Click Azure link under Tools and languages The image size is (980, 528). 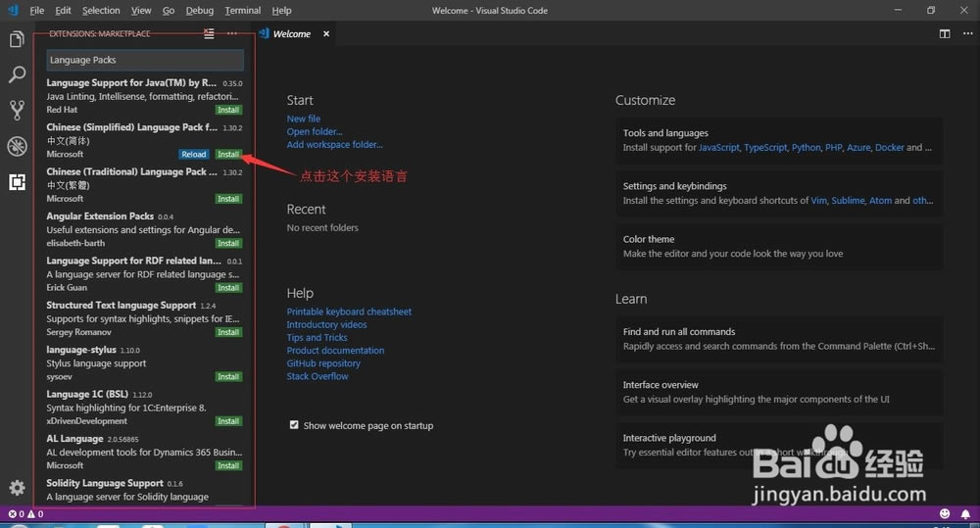(x=858, y=148)
